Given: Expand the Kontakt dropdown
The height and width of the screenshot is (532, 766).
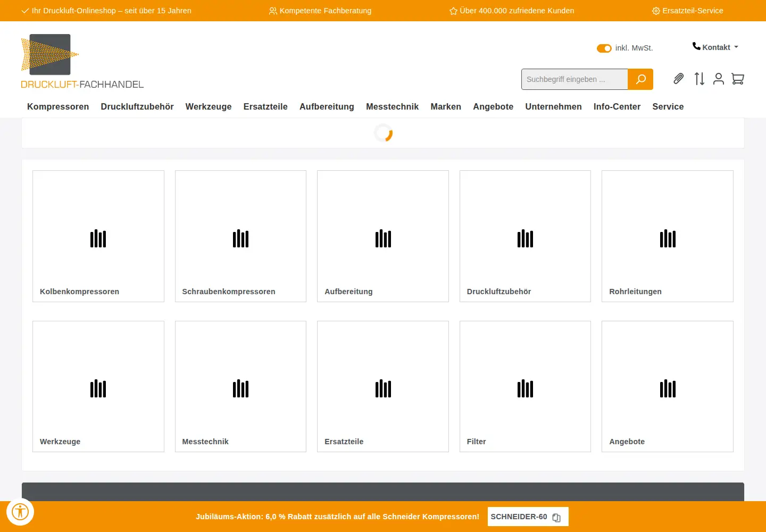Looking at the screenshot, I should point(715,47).
